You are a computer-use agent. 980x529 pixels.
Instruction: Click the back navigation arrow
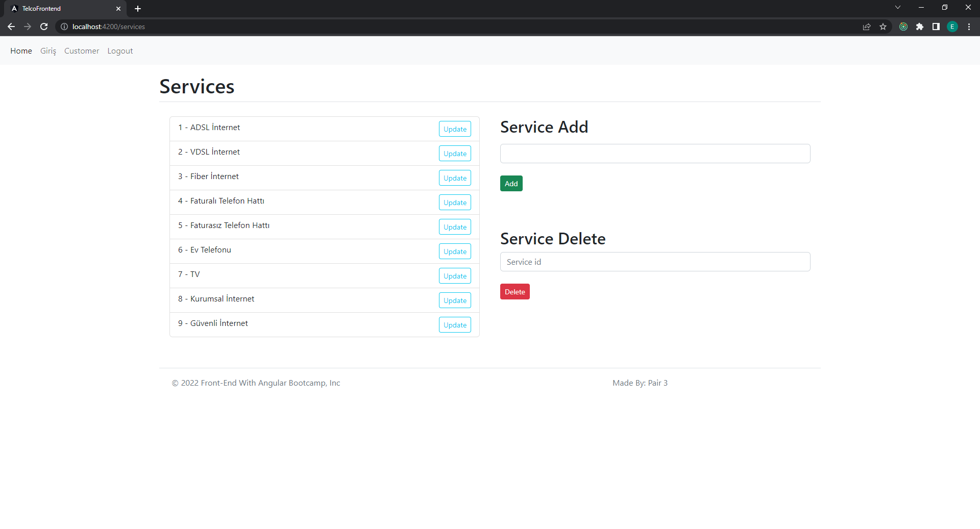[x=11, y=27]
